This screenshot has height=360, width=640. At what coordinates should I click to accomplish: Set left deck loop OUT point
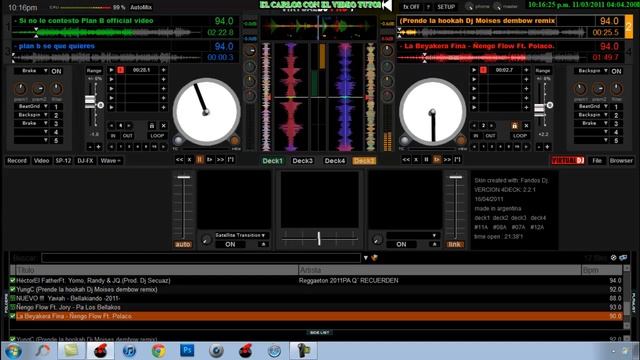pos(128,136)
